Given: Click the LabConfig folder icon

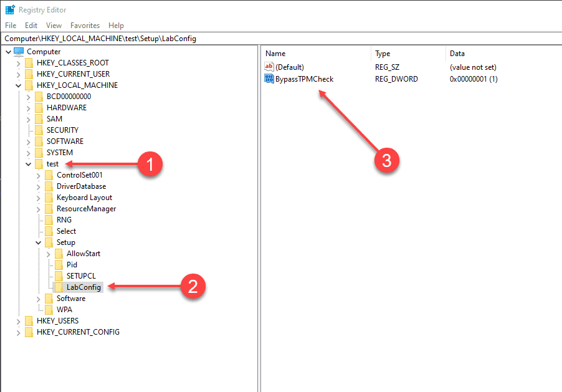Looking at the screenshot, I should pyautogui.click(x=59, y=287).
